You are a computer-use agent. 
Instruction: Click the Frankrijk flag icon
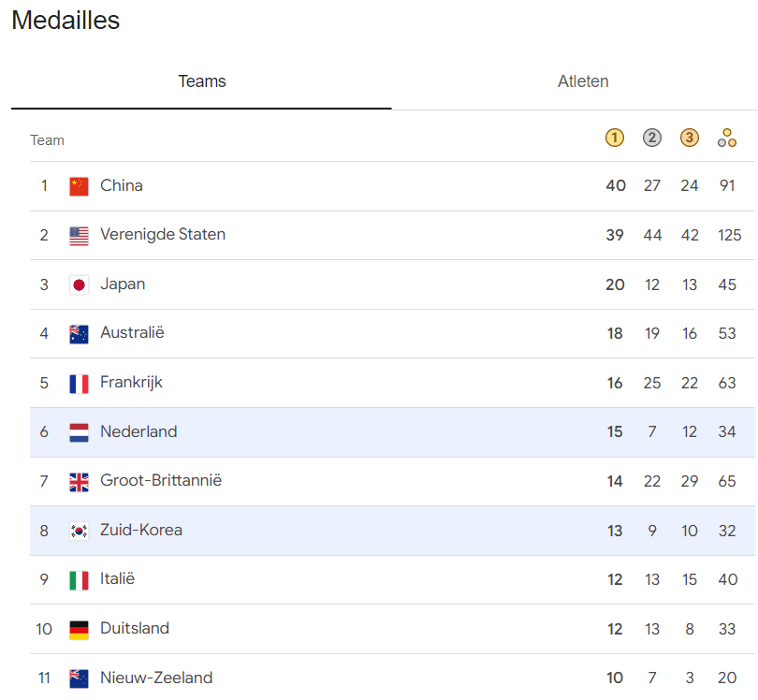pyautogui.click(x=79, y=383)
